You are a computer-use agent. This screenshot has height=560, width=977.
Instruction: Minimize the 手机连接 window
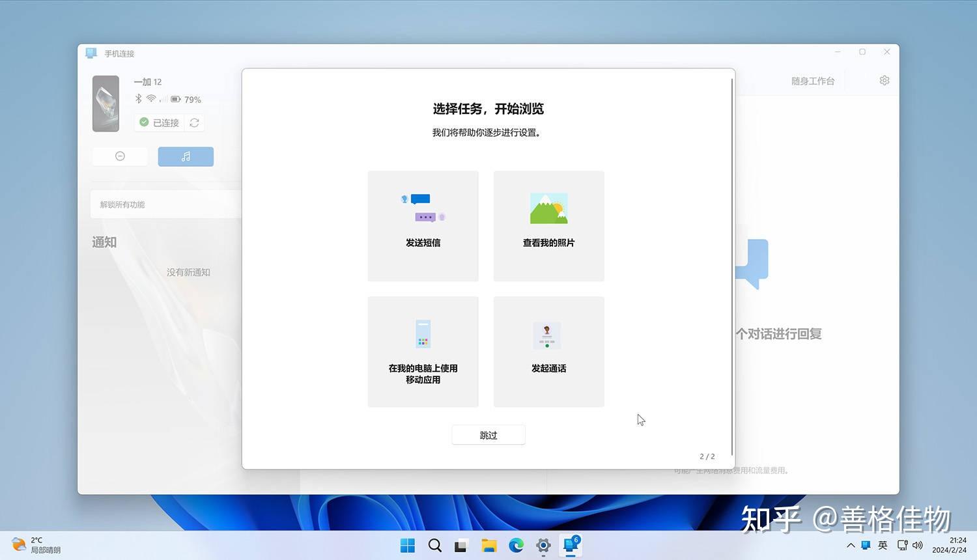pos(838,52)
